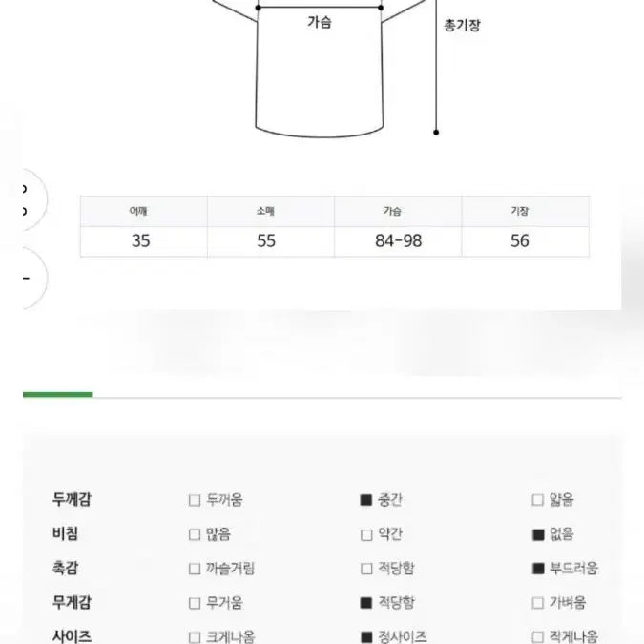Toggle the 중간 thickness checkbox

pos(365,500)
